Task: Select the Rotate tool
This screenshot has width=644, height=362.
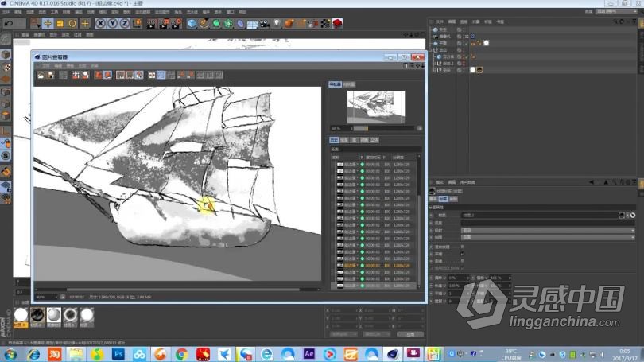Action: click(x=72, y=23)
